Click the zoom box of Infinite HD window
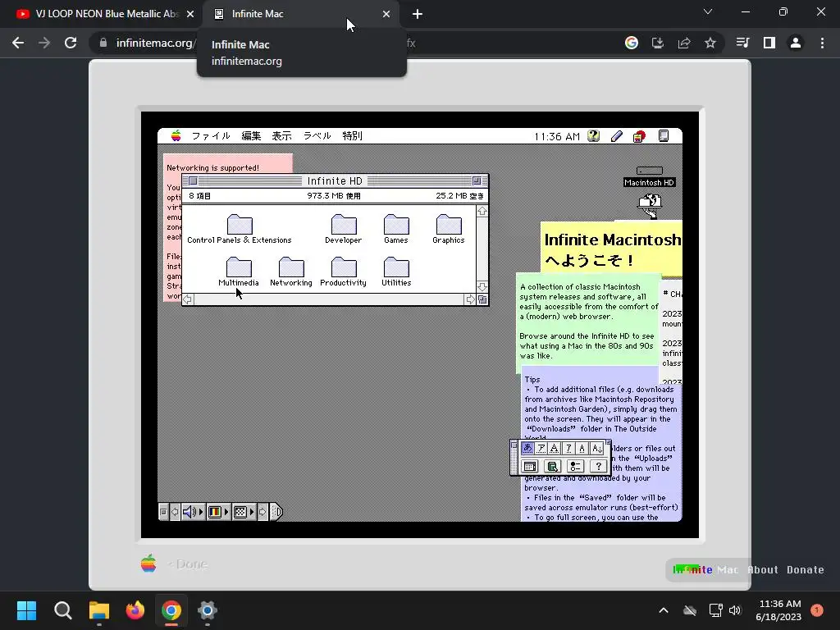The width and height of the screenshot is (840, 630). (x=477, y=181)
